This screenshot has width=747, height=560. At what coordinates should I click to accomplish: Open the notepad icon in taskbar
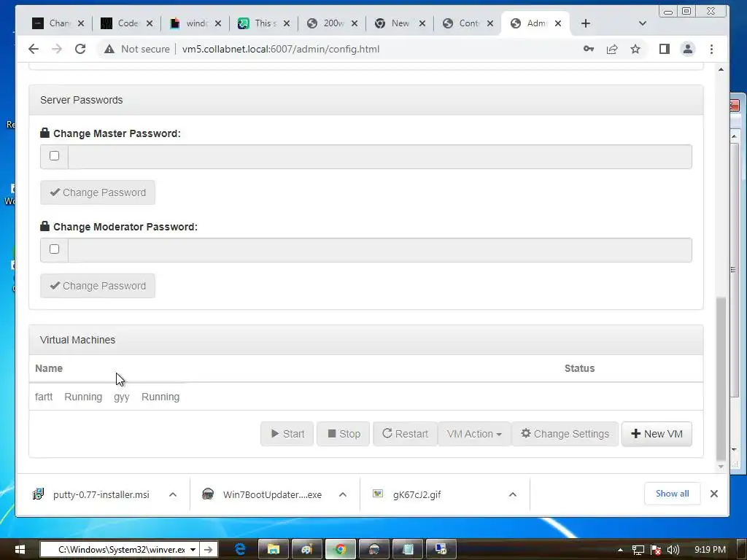407,550
